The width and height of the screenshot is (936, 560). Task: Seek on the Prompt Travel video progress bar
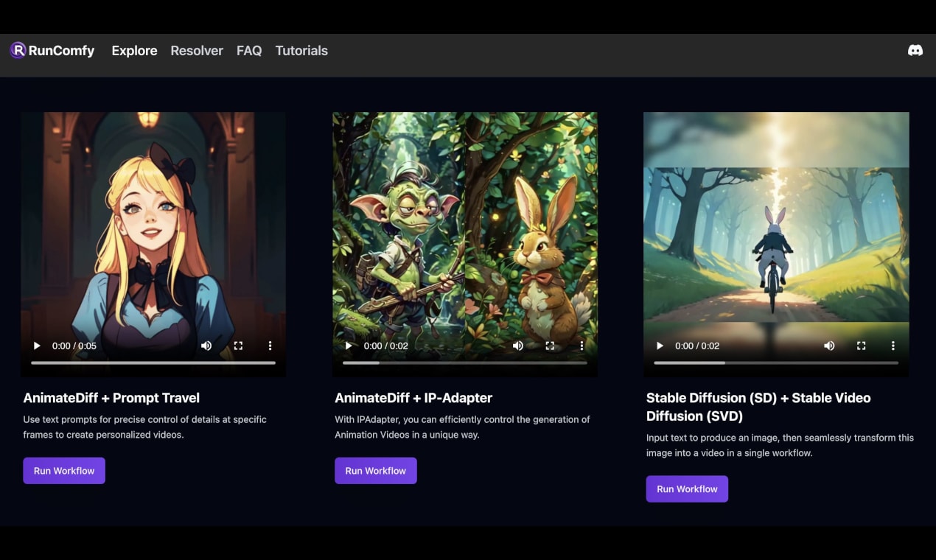point(153,363)
